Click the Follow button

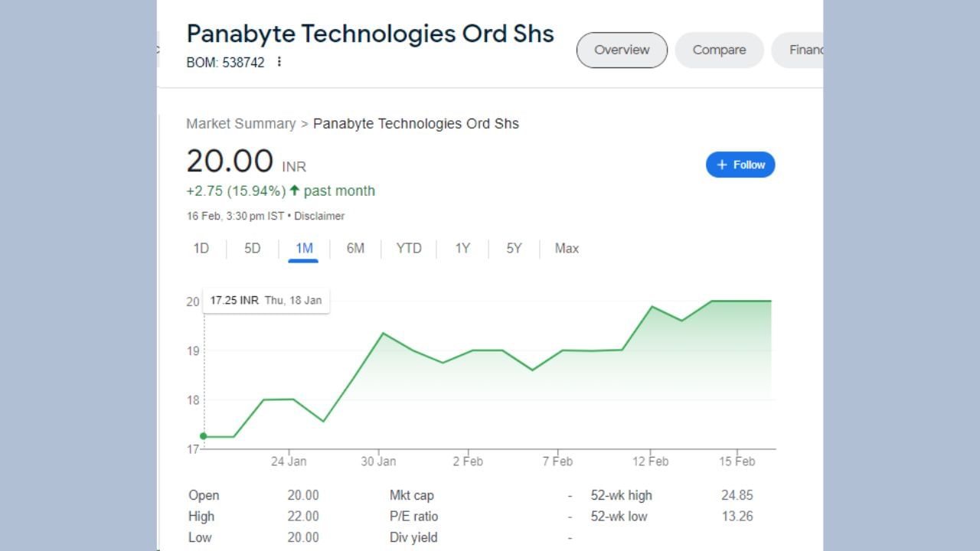click(x=740, y=164)
